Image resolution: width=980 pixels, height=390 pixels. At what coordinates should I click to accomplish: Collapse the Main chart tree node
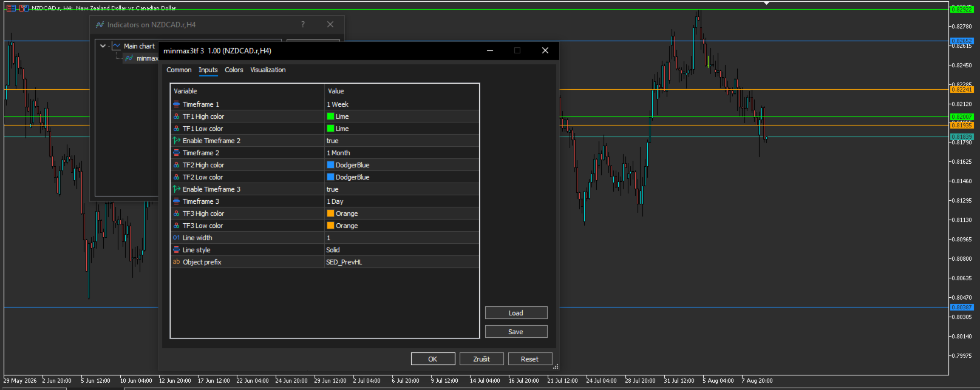pyautogui.click(x=103, y=46)
